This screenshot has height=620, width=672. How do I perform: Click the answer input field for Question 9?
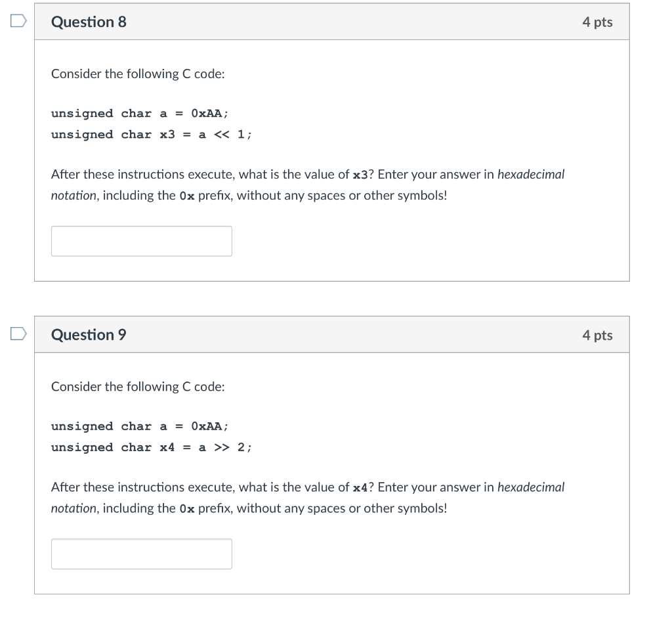(141, 554)
